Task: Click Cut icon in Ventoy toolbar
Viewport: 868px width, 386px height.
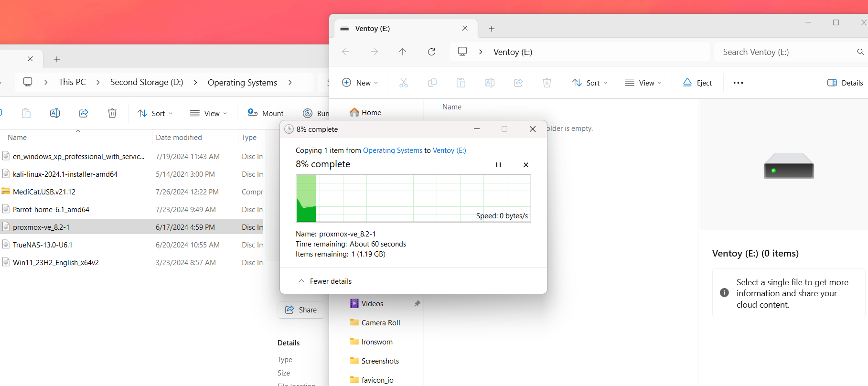Action: tap(404, 83)
